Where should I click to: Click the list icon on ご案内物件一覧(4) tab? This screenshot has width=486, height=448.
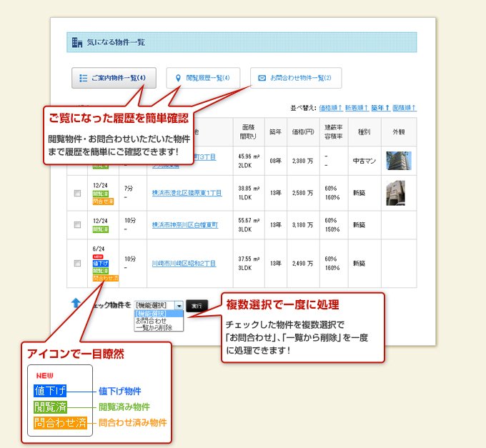[83, 78]
